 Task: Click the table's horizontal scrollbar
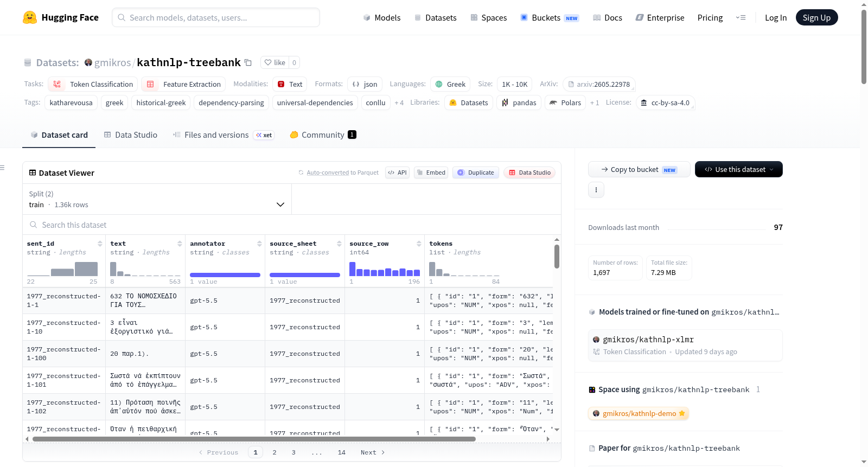254,439
